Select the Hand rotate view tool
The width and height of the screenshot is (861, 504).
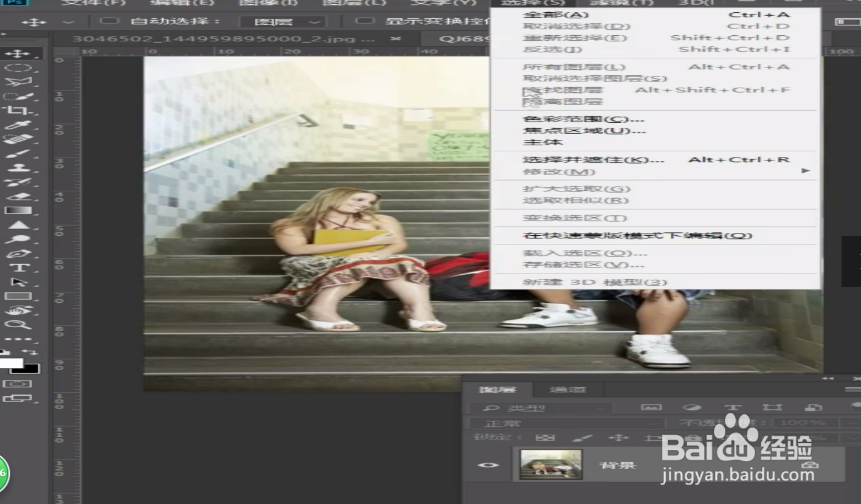pos(18,311)
